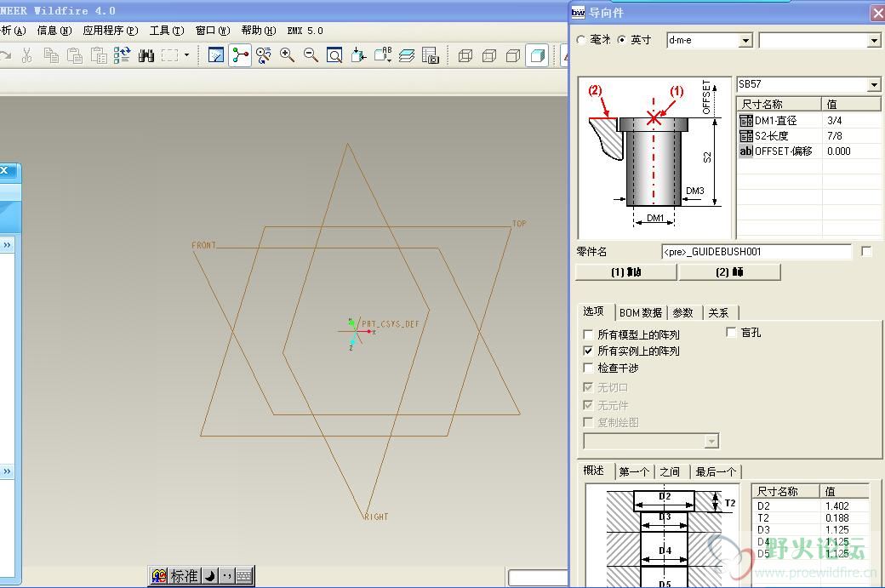Switch to the 第一个 tab
Screen dimensions: 885x588
tap(634, 471)
